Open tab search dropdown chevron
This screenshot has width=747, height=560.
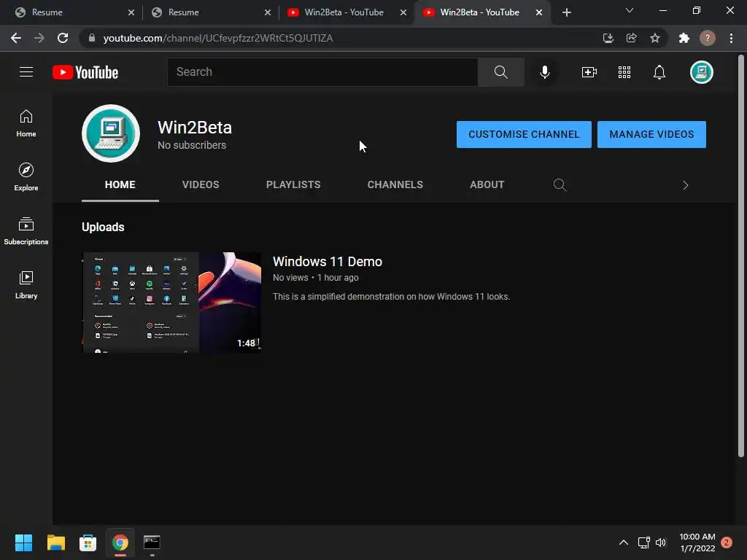tap(630, 10)
